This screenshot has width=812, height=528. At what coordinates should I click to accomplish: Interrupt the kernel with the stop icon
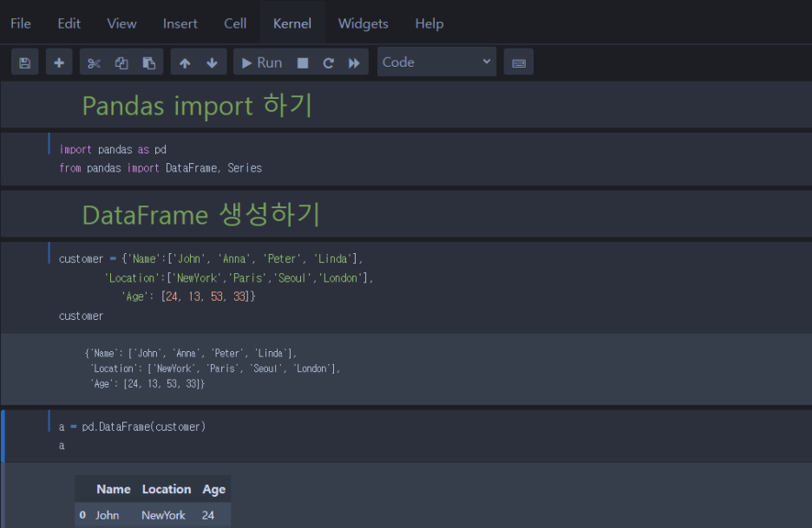(303, 62)
